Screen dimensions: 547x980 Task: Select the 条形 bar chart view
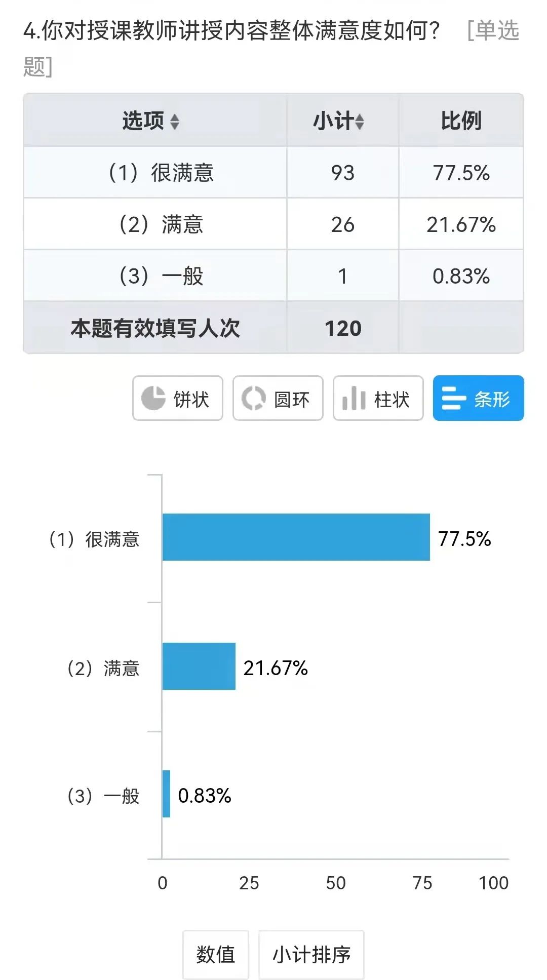point(479,399)
